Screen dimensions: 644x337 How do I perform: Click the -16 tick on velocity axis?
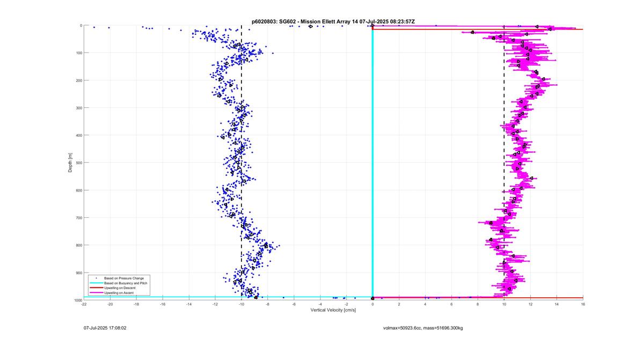(x=163, y=304)
